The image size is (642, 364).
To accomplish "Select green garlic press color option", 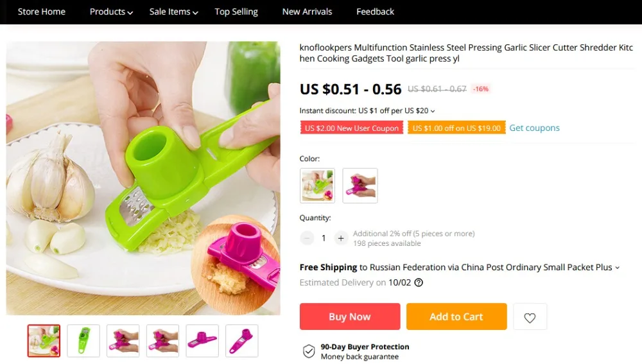I will (x=317, y=186).
